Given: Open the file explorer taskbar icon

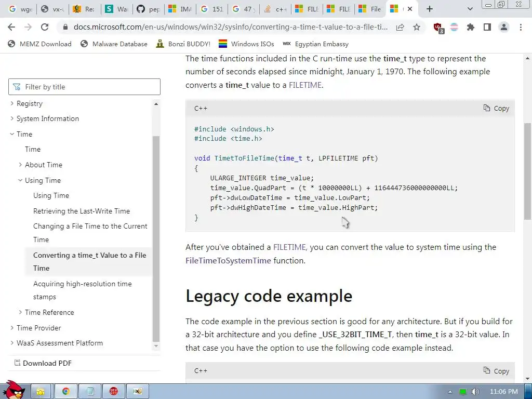Looking at the screenshot, I should pos(41,392).
